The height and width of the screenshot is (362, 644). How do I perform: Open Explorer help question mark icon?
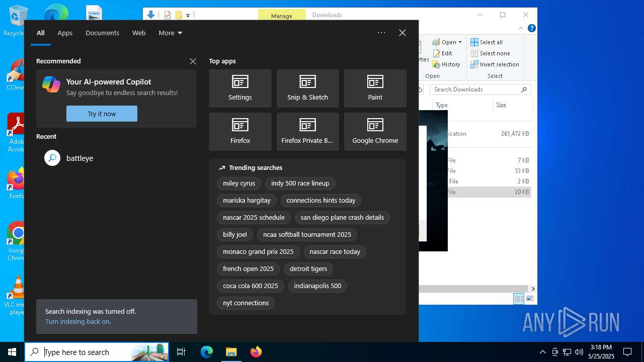[x=532, y=29]
